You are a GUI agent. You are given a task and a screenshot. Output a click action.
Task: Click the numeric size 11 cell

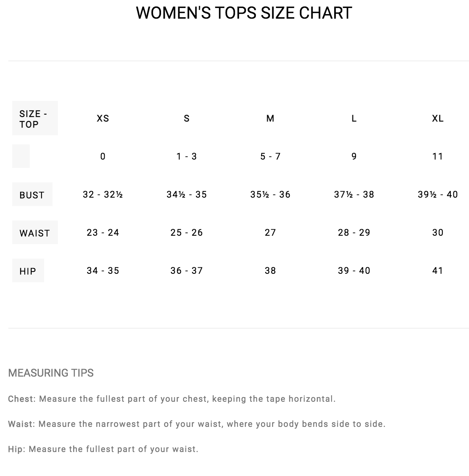click(x=438, y=156)
